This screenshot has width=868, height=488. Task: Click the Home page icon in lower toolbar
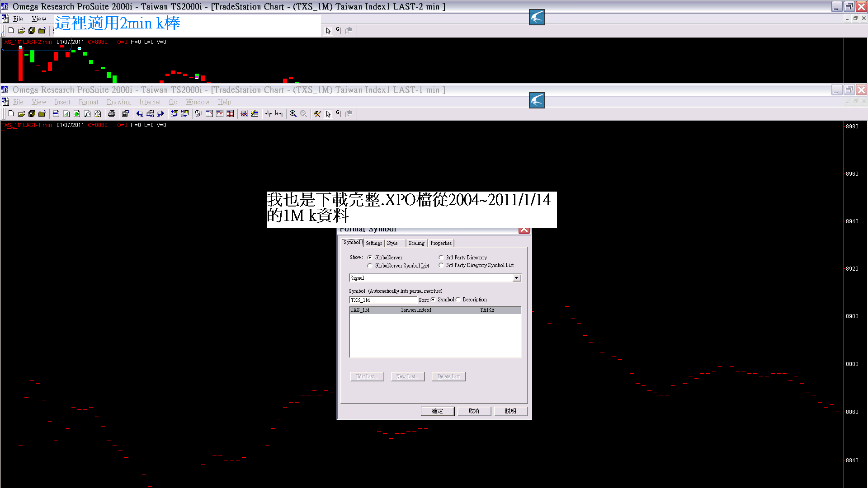(150, 113)
